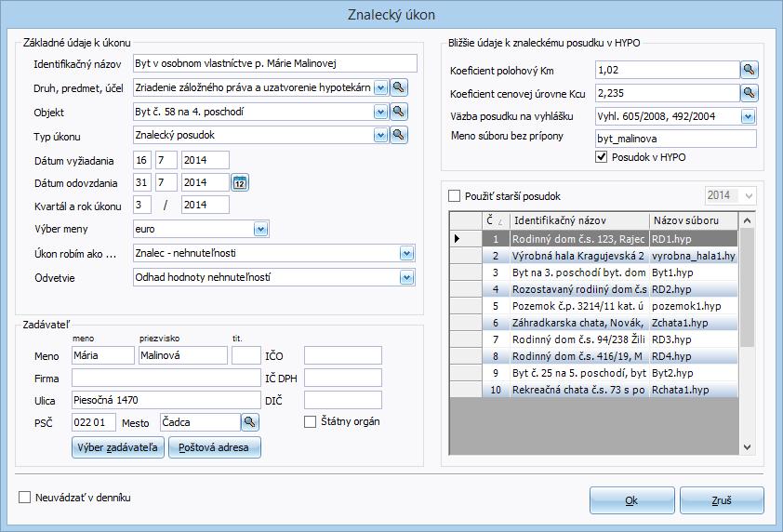Open calendar picker for Dátum odovzdania

[240, 182]
